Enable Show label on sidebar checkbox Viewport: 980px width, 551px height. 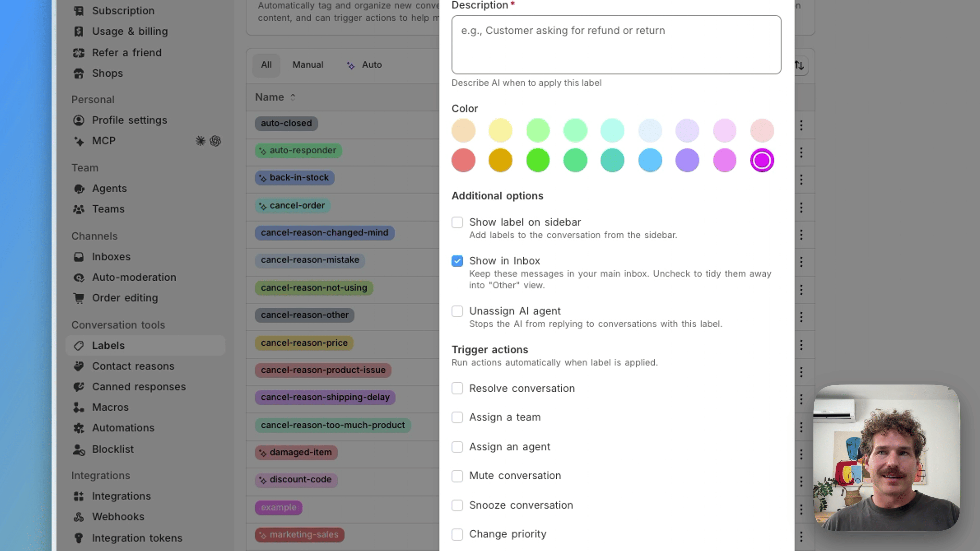(x=457, y=222)
